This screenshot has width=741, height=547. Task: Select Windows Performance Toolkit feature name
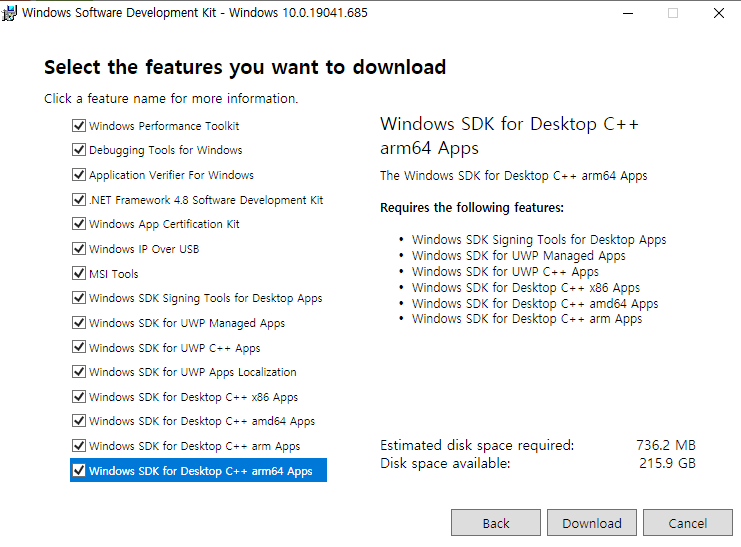pos(164,126)
